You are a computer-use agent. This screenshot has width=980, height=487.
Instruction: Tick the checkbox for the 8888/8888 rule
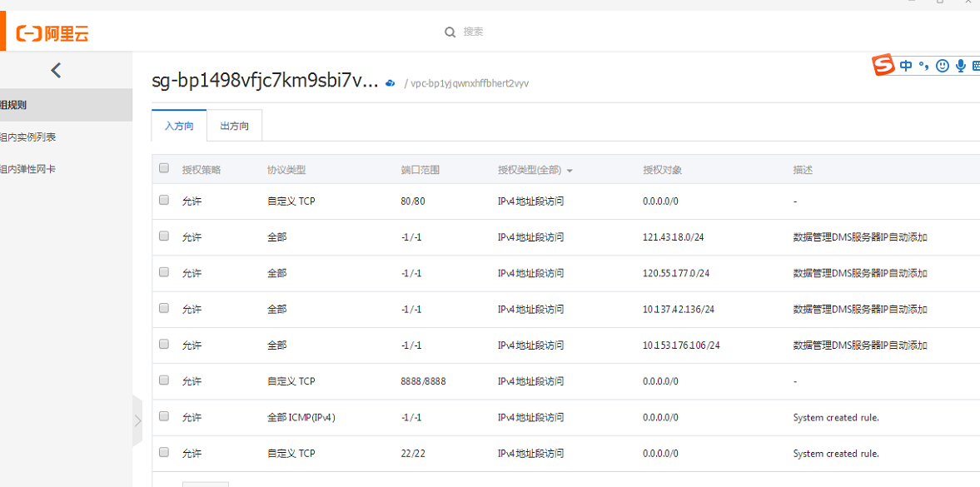(x=164, y=380)
